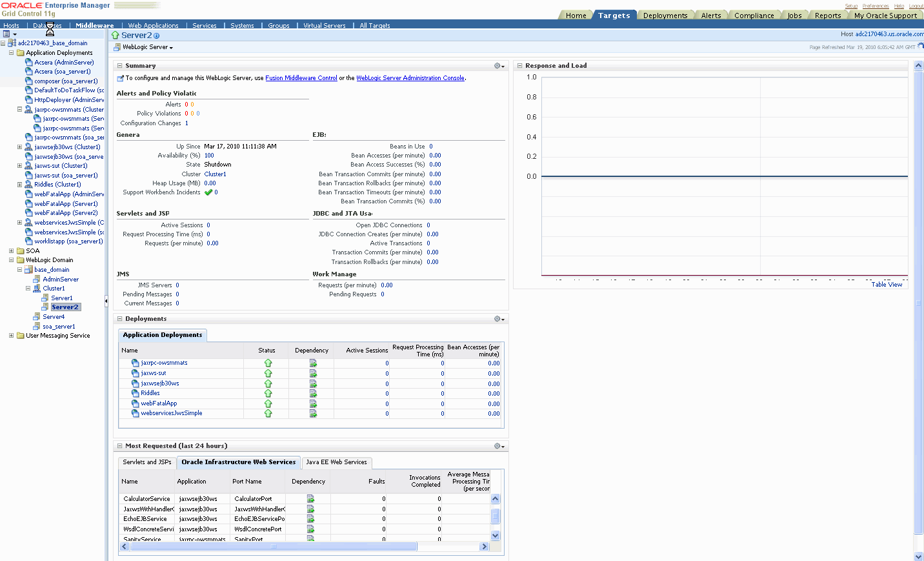Click the Table View link under chart

pyautogui.click(x=887, y=285)
